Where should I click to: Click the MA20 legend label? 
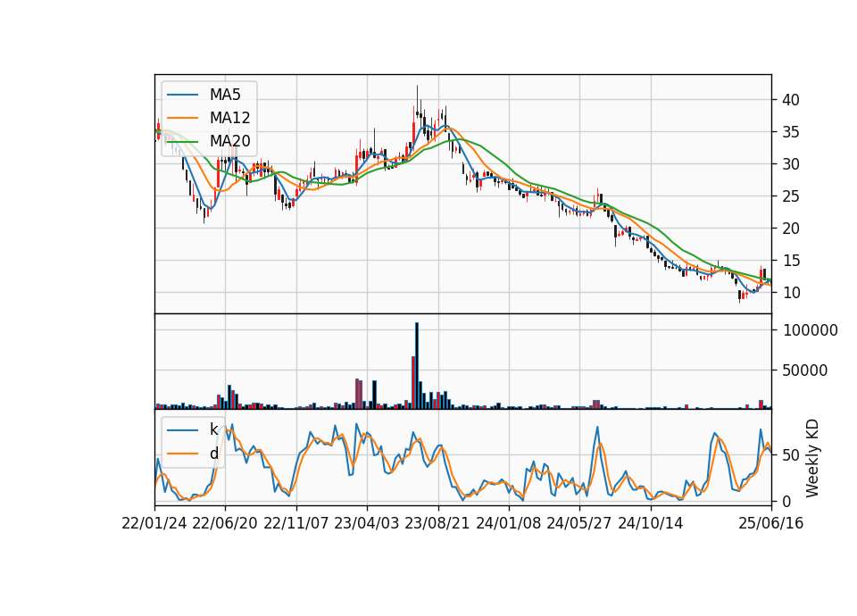click(x=229, y=141)
